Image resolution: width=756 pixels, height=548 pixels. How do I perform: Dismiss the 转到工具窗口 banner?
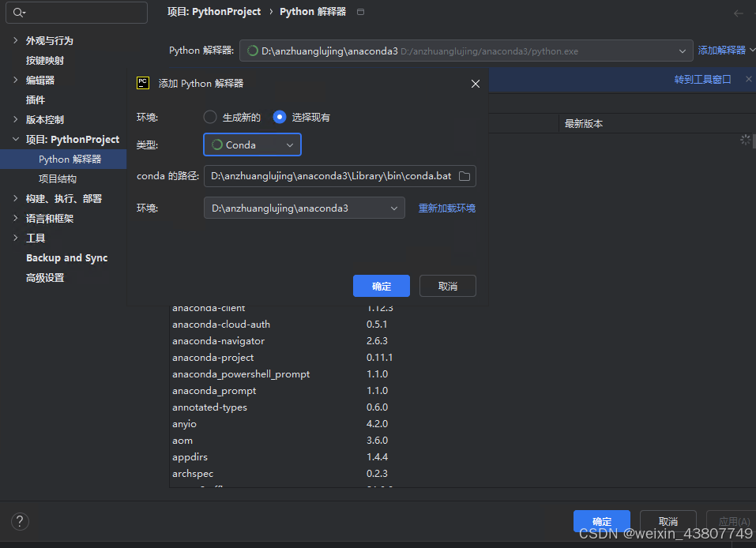(x=748, y=79)
